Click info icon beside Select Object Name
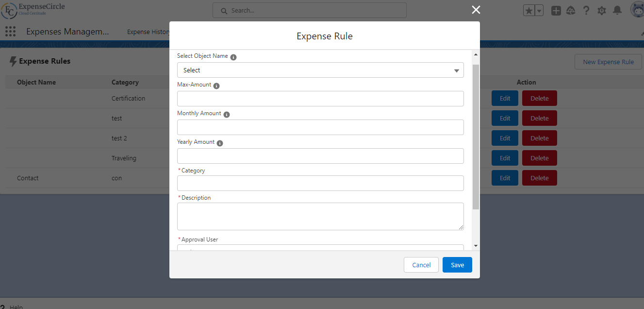 pos(233,57)
